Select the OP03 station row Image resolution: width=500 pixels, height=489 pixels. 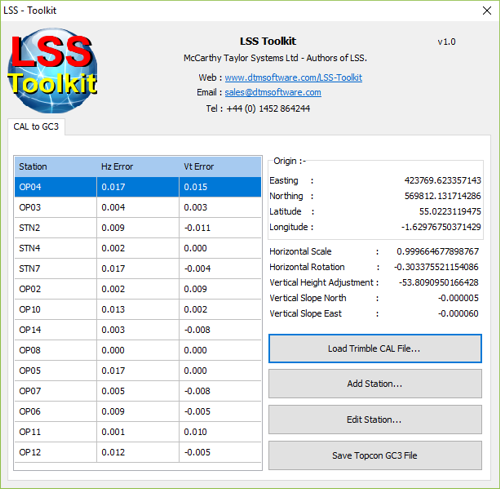(x=138, y=207)
